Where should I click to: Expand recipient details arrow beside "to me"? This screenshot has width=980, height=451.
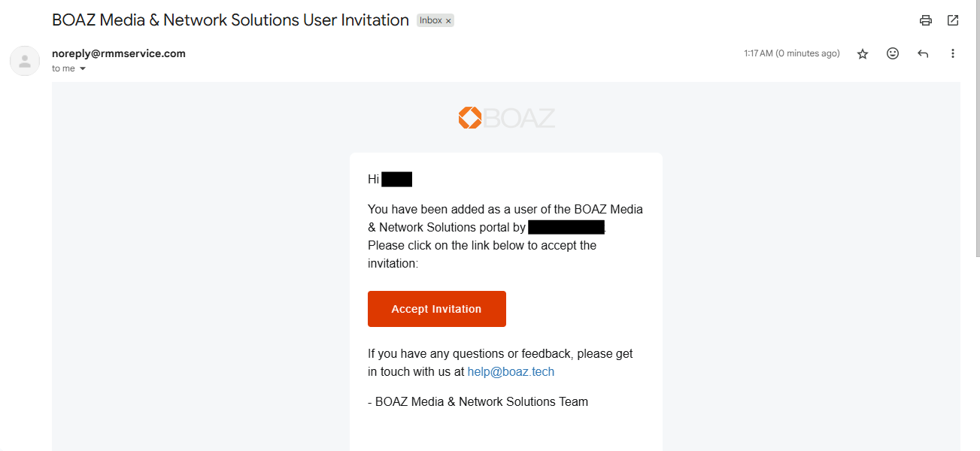tap(83, 68)
